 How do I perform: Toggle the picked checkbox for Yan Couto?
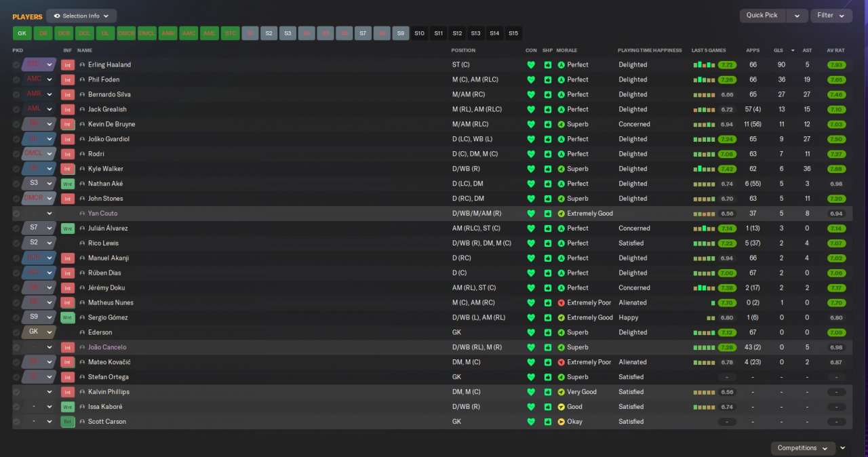tap(16, 214)
